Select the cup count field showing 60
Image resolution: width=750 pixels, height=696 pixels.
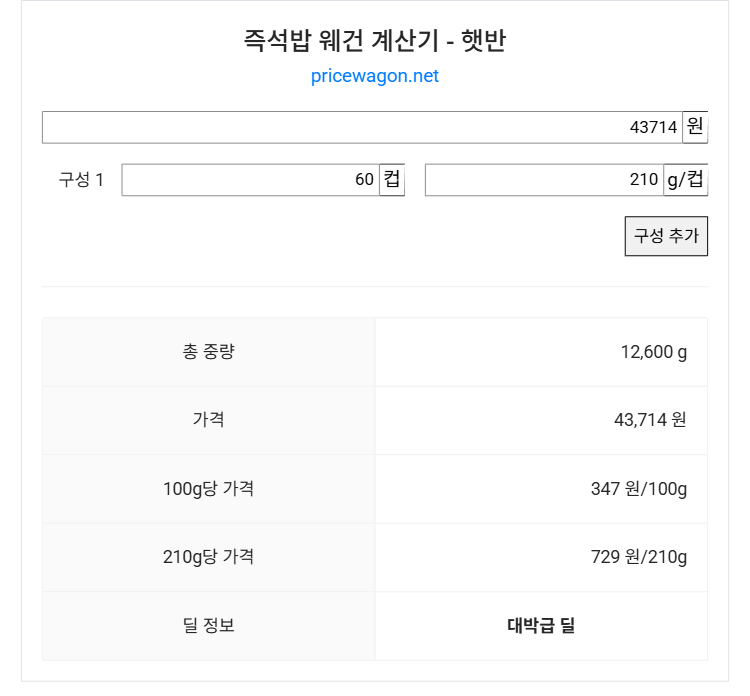tap(250, 180)
